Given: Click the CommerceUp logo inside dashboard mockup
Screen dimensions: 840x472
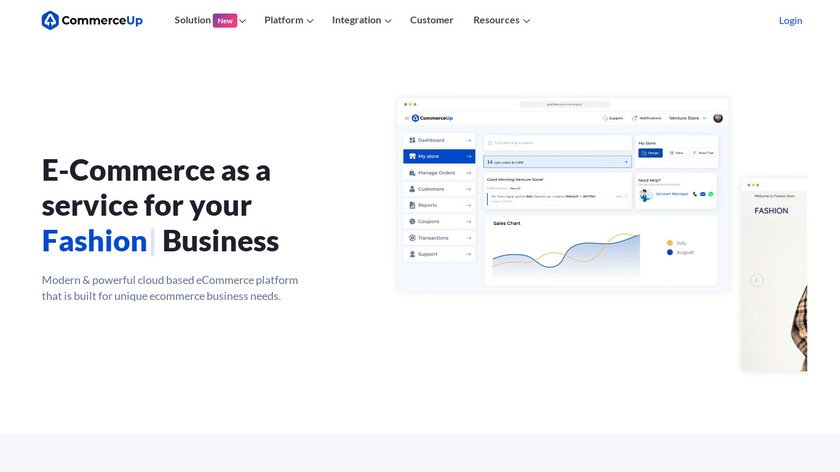Looking at the screenshot, I should [x=432, y=118].
